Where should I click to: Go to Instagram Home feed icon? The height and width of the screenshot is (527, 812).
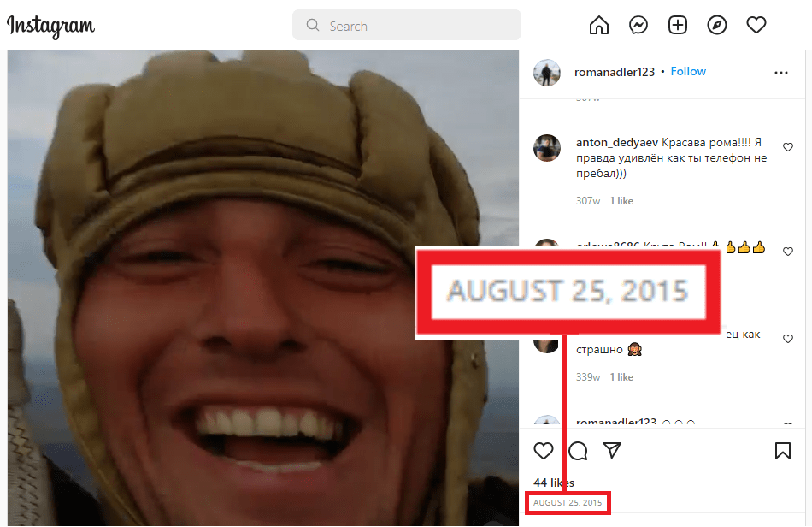(599, 26)
